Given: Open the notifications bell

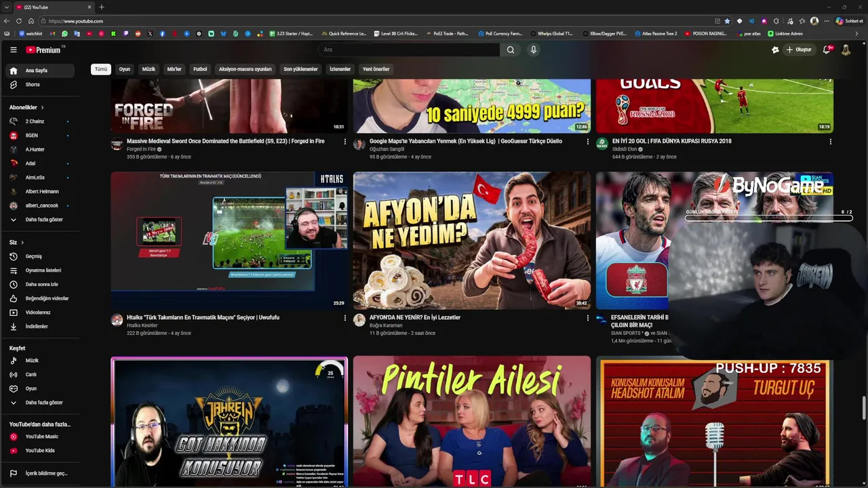Looking at the screenshot, I should click(x=827, y=49).
